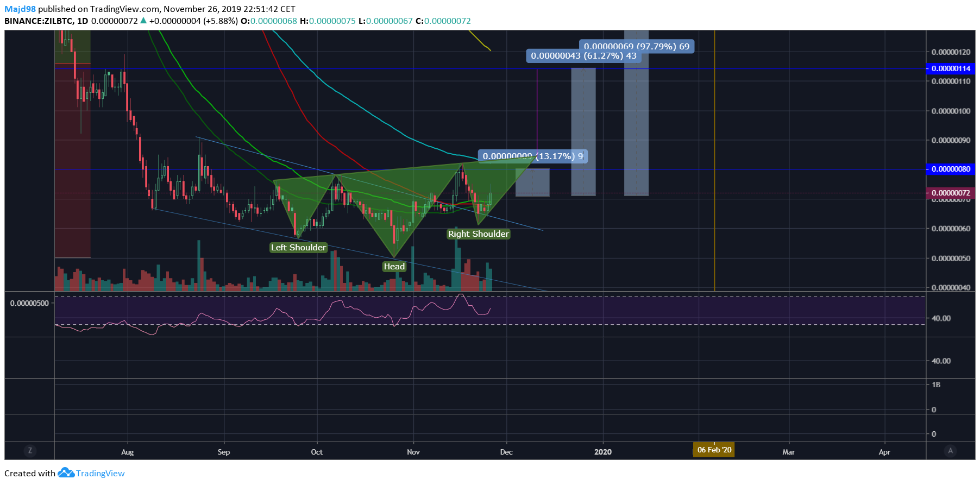The width and height of the screenshot is (980, 485).
Task: Click the high value H:0.00000075
Action: click(328, 21)
